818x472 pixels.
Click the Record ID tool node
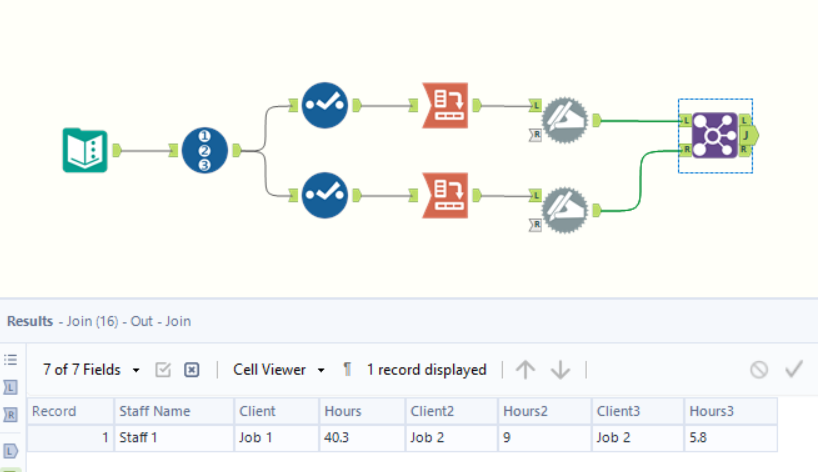(x=204, y=150)
